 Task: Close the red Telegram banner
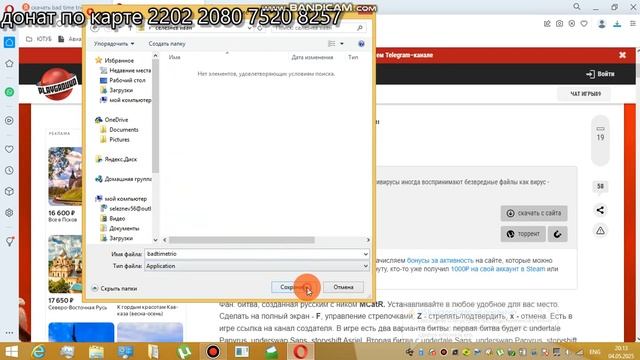[622, 55]
